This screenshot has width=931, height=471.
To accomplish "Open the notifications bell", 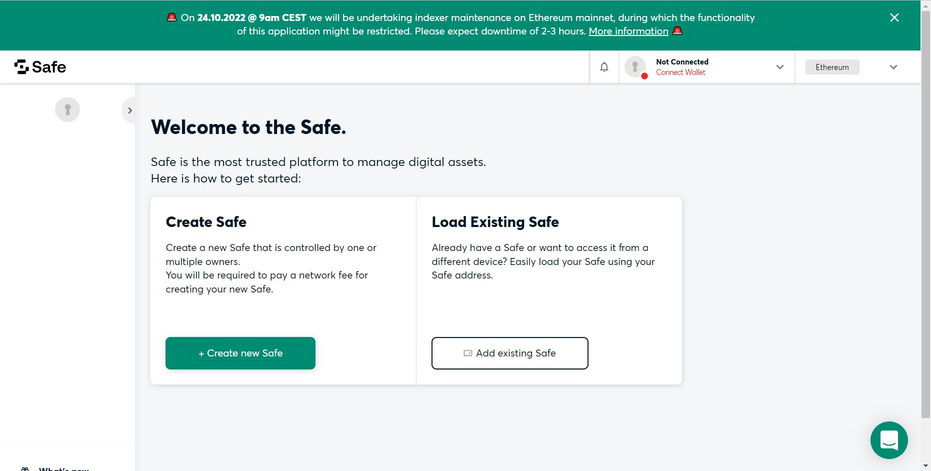I will coord(604,67).
